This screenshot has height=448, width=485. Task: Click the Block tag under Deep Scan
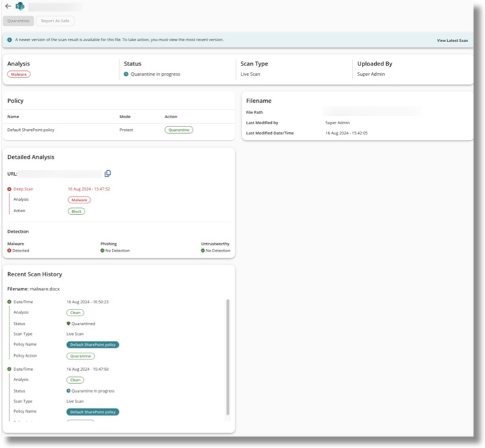[76, 211]
